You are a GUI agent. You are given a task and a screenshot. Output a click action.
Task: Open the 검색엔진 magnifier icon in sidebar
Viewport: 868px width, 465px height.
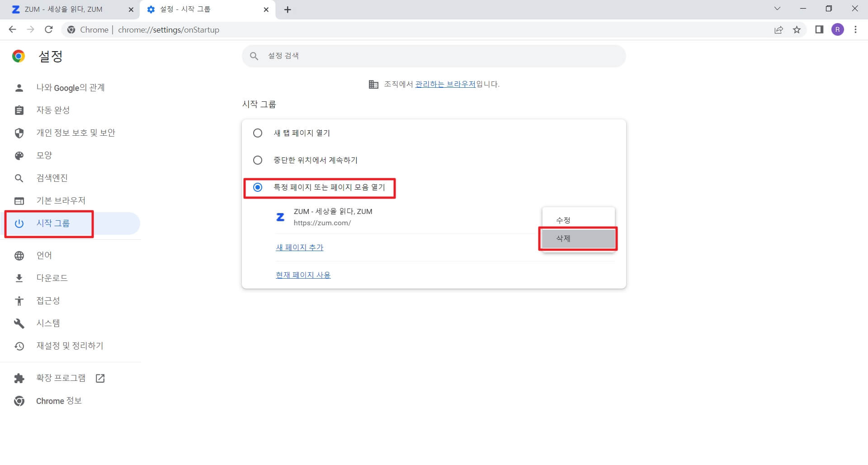click(x=19, y=178)
